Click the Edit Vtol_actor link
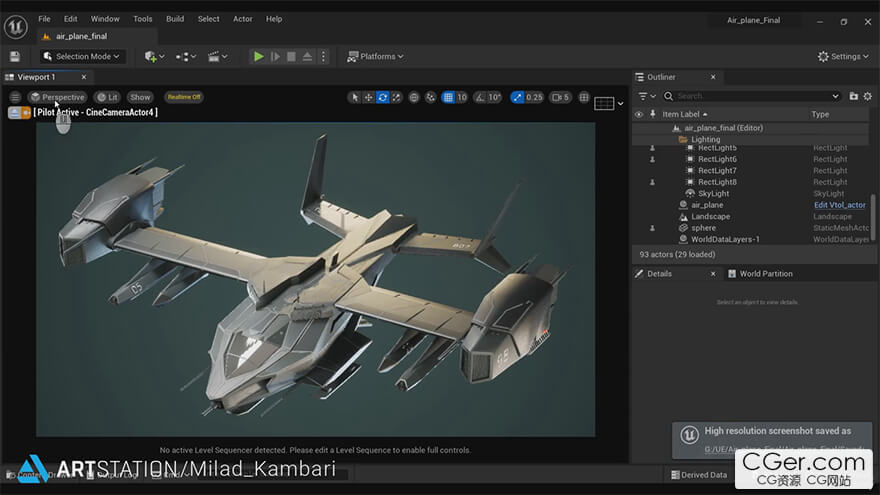The height and width of the screenshot is (495, 880). 839,205
